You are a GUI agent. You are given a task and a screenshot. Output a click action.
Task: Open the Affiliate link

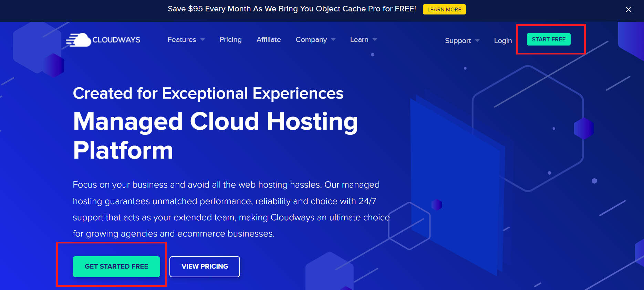click(269, 40)
